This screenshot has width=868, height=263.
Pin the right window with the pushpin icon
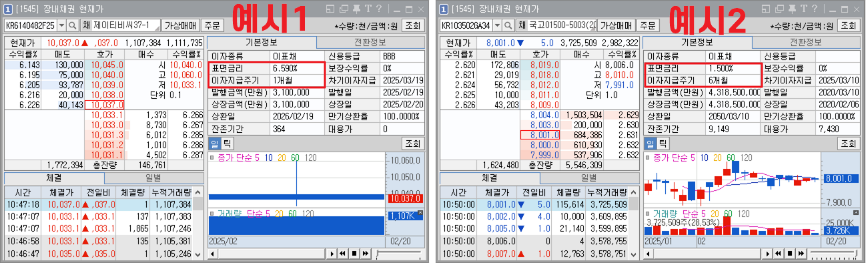(792, 9)
